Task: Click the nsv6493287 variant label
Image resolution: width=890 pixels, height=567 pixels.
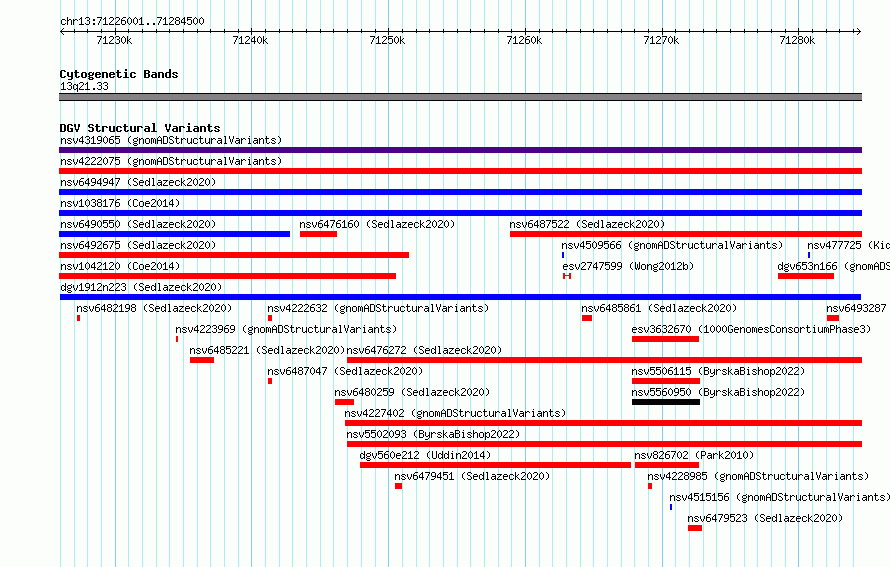Action: click(856, 308)
